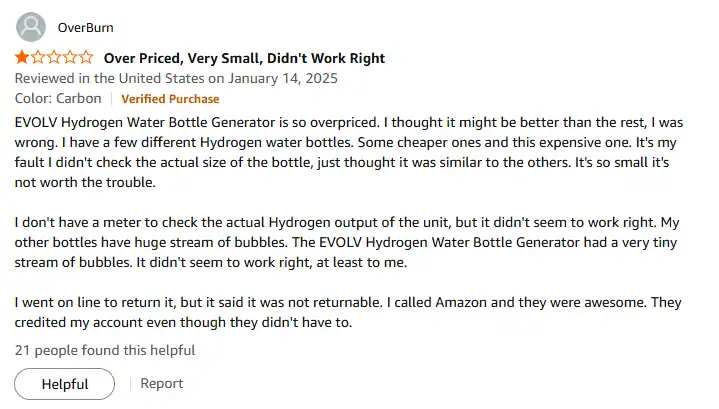The height and width of the screenshot is (409, 719).
Task: Select the "Color: Carbon" variant text
Action: (58, 99)
